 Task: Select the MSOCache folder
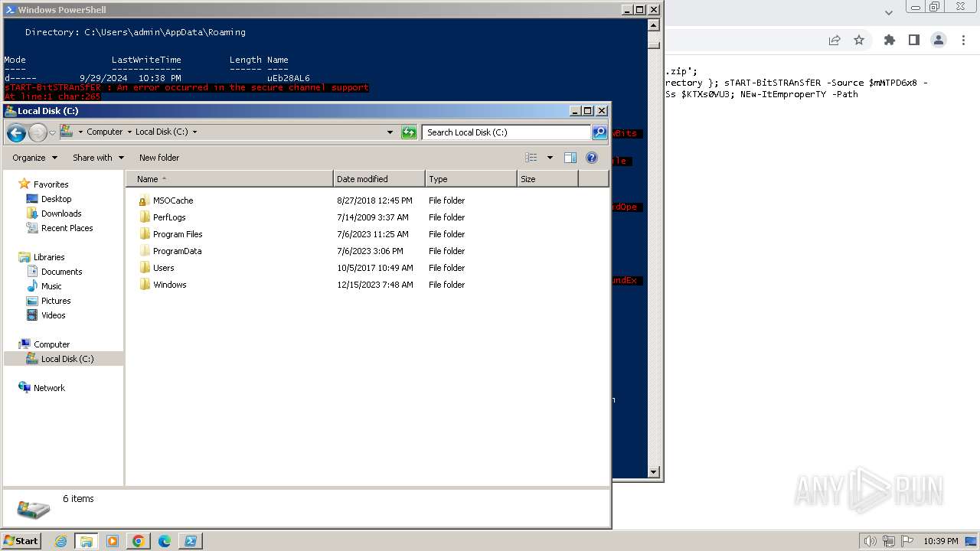pyautogui.click(x=173, y=201)
